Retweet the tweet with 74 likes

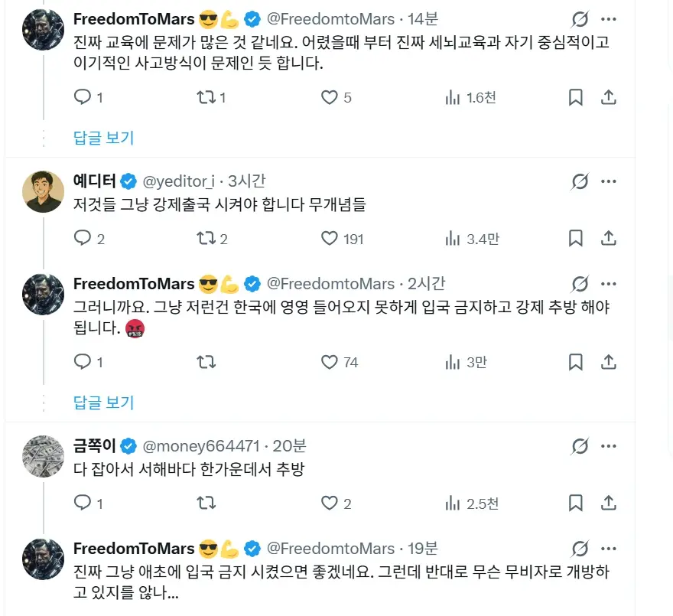point(206,363)
